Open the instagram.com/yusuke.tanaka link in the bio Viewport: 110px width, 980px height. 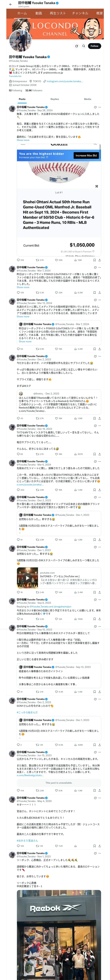pos(65,81)
